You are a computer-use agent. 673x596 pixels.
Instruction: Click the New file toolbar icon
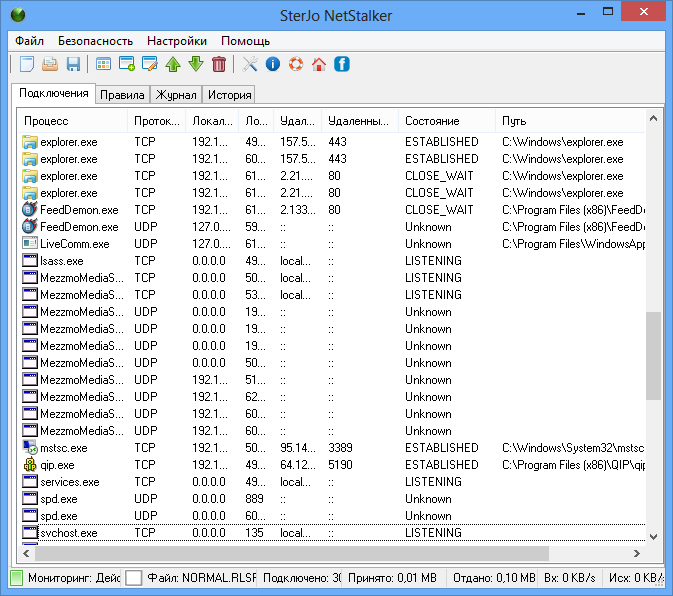[27, 64]
